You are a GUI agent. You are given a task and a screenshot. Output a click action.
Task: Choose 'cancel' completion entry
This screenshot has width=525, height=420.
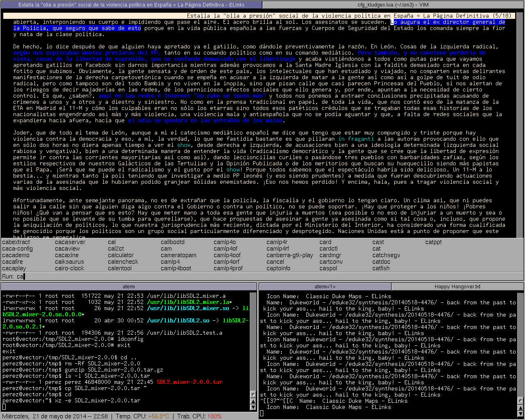pos(275,262)
